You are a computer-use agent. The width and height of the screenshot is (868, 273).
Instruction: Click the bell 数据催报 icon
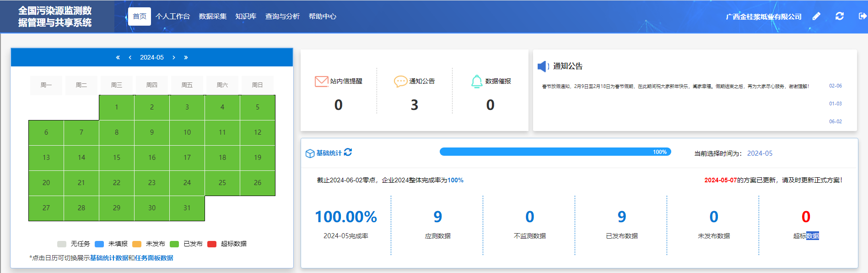(477, 81)
